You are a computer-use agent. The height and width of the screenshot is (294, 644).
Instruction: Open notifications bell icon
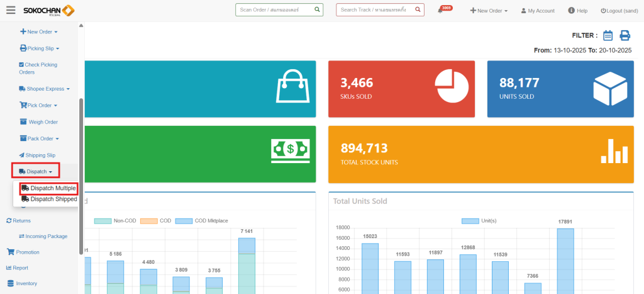coord(440,11)
